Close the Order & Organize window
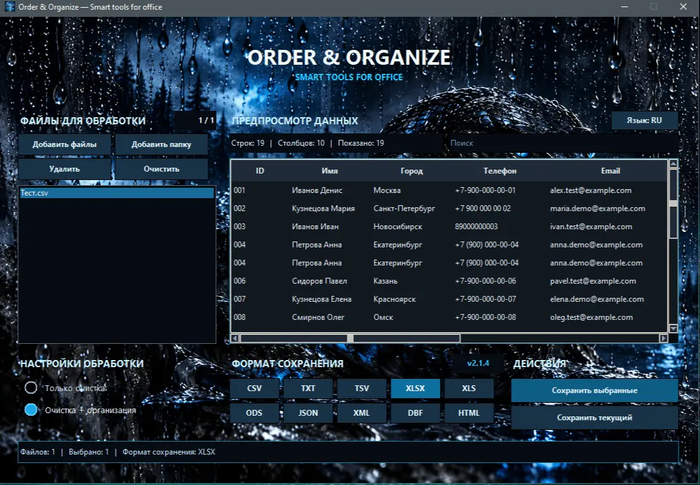Screen dimensions: 700x485 tap(683, 7)
